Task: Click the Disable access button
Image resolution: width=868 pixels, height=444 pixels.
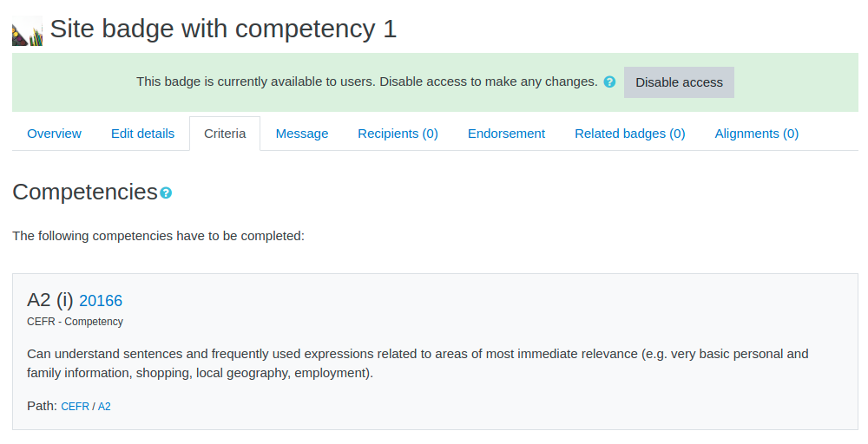Action: (x=679, y=82)
